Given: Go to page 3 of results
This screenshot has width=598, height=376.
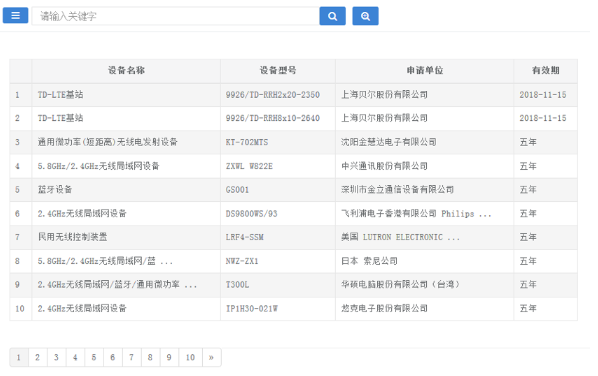Looking at the screenshot, I should pyautogui.click(x=56, y=357).
